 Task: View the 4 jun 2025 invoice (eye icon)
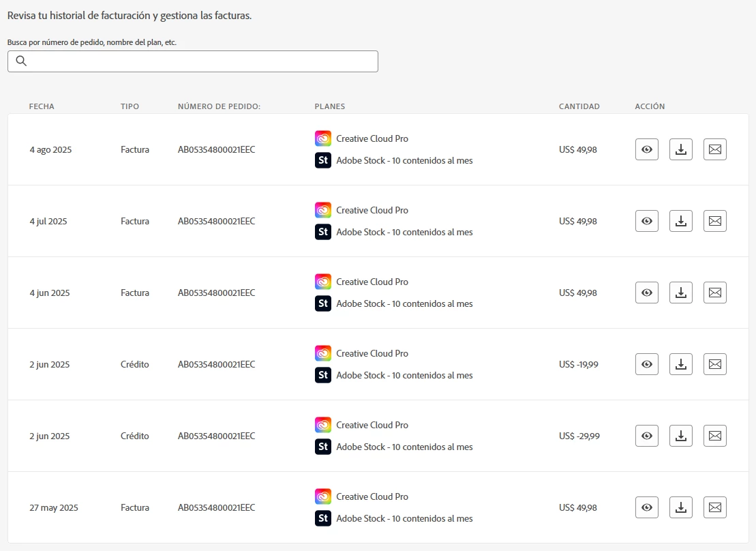pyautogui.click(x=646, y=293)
